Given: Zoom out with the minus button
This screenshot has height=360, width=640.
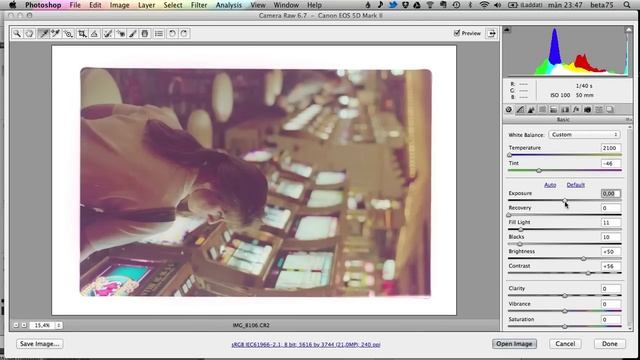Looking at the screenshot, I should [16, 325].
